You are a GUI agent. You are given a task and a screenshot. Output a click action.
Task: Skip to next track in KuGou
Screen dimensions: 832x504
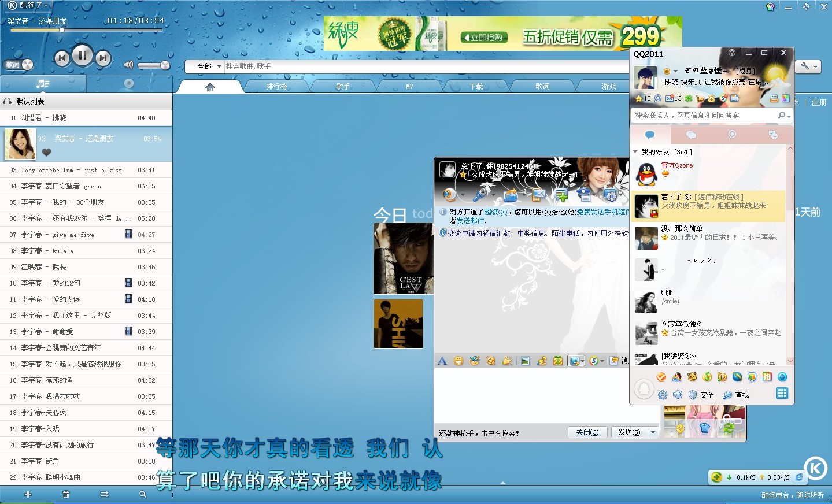coord(103,58)
